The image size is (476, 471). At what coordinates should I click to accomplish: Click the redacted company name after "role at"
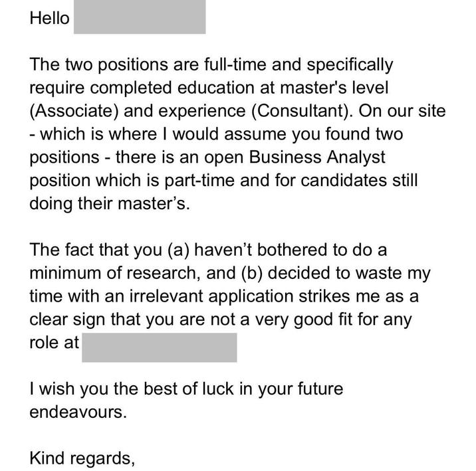tap(160, 343)
